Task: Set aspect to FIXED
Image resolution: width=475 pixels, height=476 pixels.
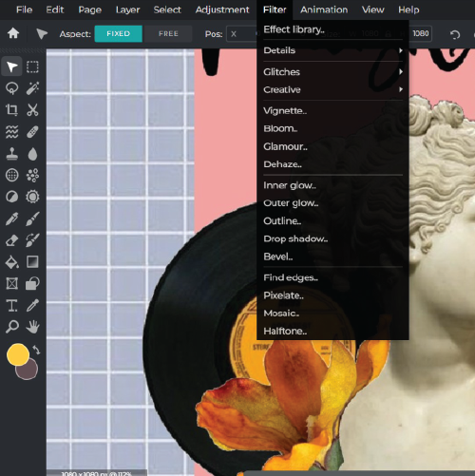Action: point(118,33)
